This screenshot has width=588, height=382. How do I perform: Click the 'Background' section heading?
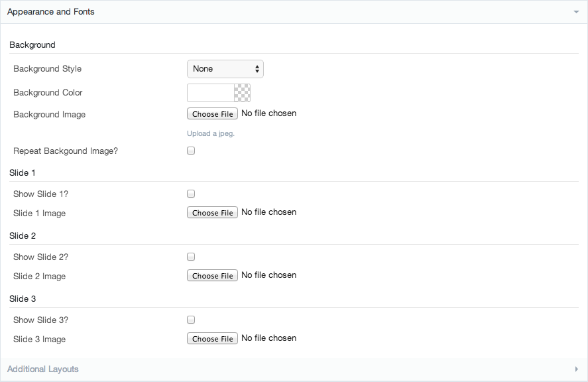click(x=32, y=45)
